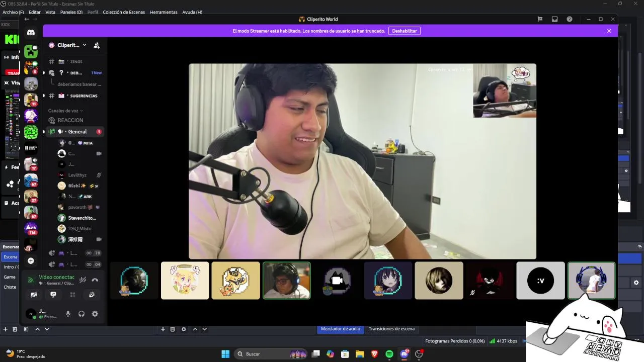Open Discord inbox icon in title bar
The width and height of the screenshot is (644, 362).
pyautogui.click(x=554, y=19)
